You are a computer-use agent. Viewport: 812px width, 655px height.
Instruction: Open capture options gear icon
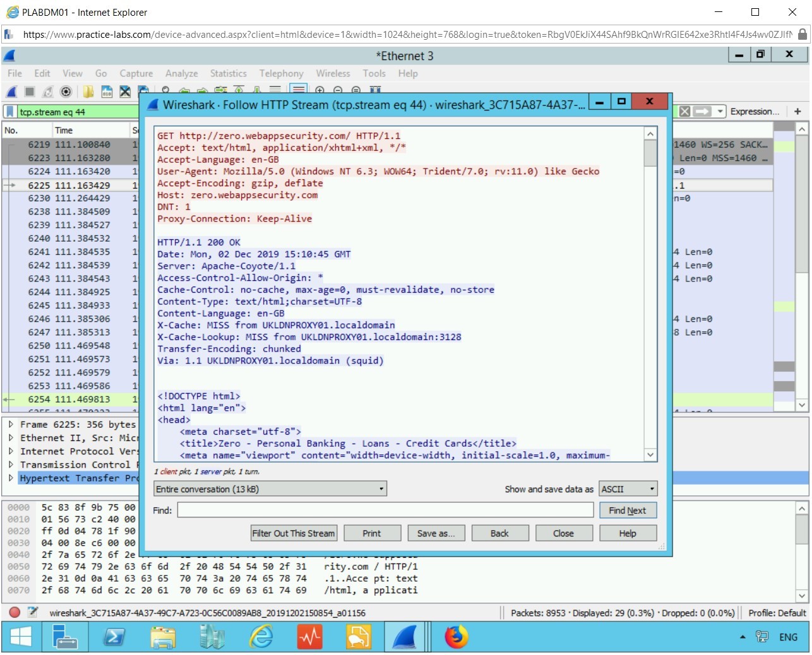click(x=66, y=91)
